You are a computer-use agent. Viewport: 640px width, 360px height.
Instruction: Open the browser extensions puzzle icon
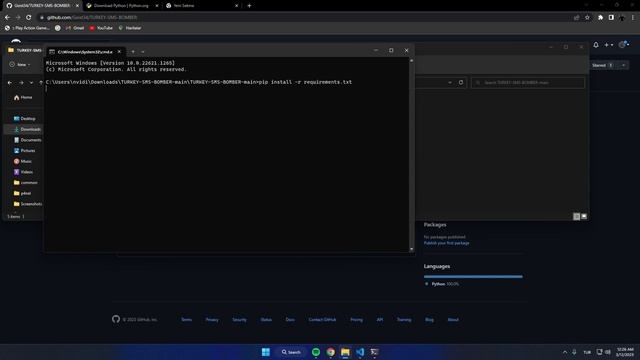click(x=600, y=18)
